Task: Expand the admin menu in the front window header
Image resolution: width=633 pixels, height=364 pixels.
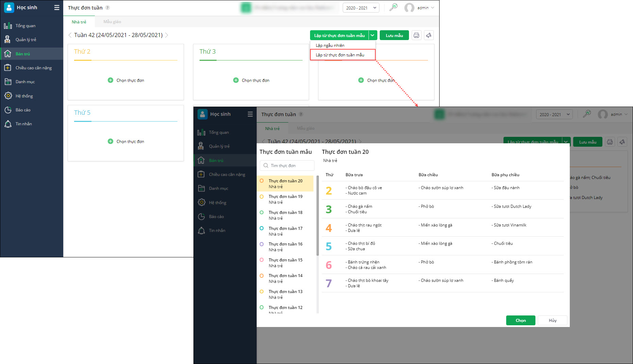Action: (626, 114)
